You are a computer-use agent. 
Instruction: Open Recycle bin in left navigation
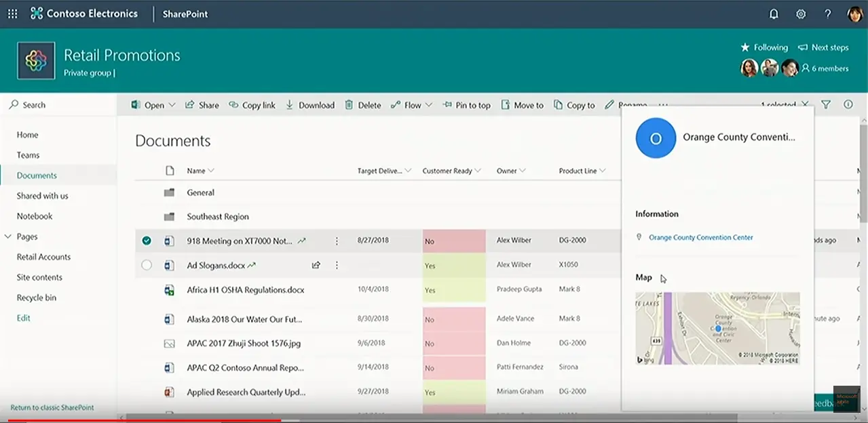tap(37, 298)
